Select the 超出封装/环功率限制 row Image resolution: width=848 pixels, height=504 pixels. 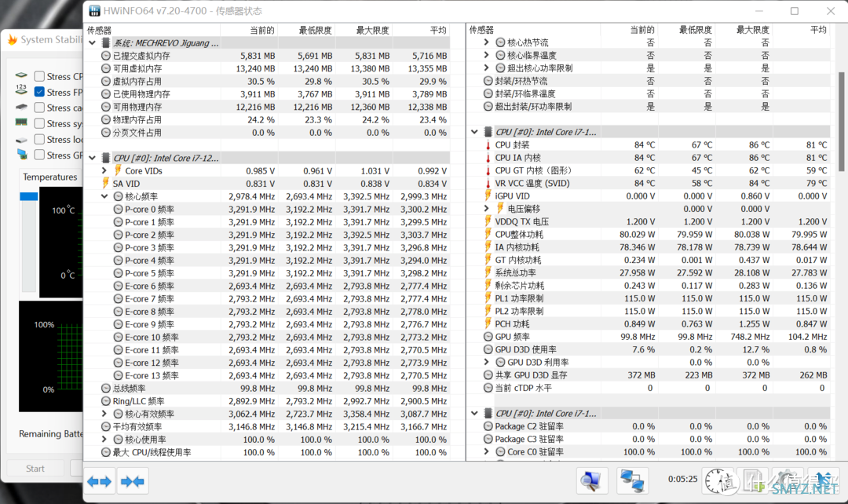(x=649, y=107)
